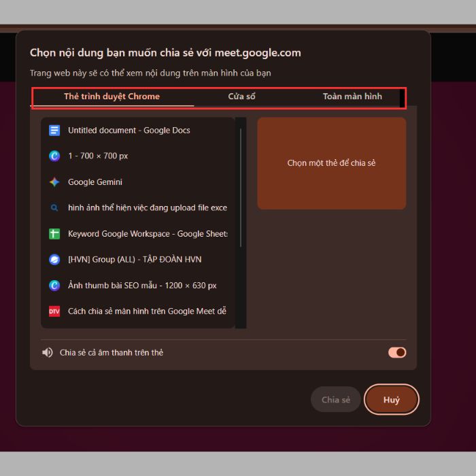
Task: Pick the Google Gemini tab entry
Action: pyautogui.click(x=138, y=182)
